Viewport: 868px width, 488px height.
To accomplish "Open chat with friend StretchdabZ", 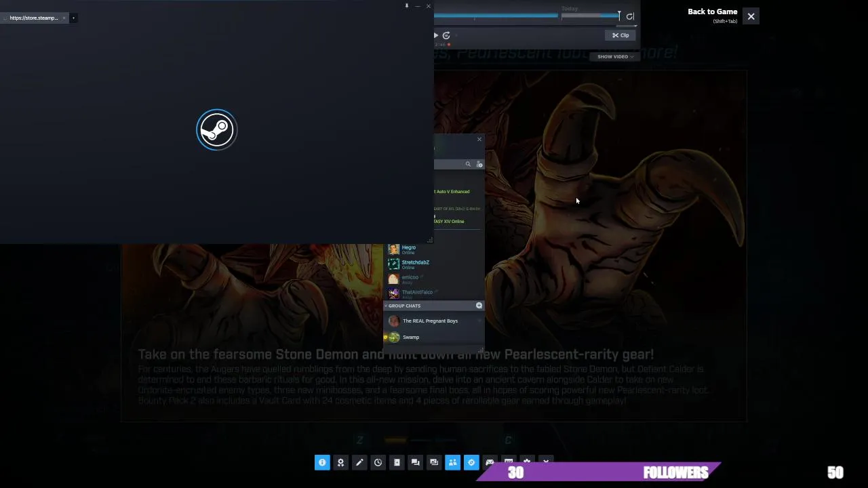I will click(434, 264).
